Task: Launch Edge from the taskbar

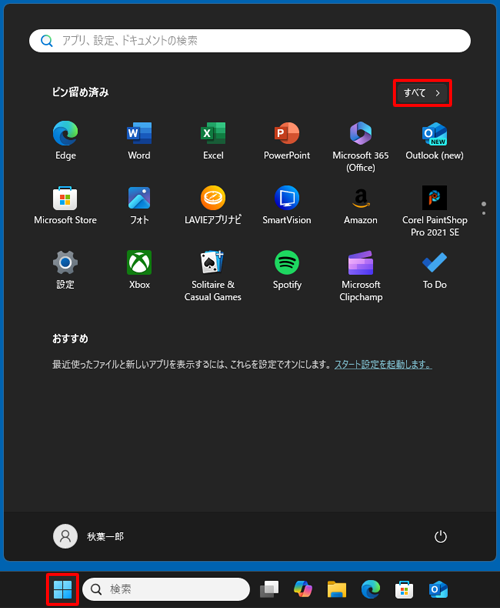Action: (x=370, y=589)
